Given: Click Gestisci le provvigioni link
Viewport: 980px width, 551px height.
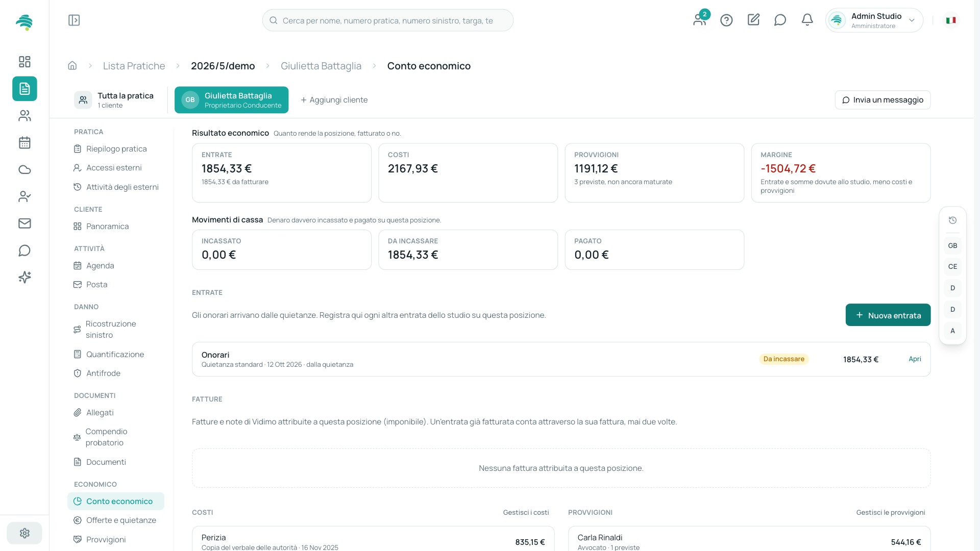Looking at the screenshot, I should 890,513.
